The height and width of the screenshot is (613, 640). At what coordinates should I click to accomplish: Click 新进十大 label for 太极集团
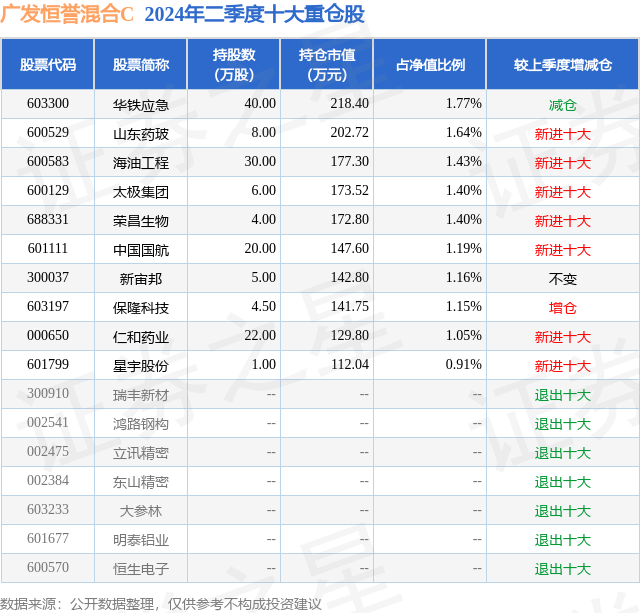[x=562, y=192]
